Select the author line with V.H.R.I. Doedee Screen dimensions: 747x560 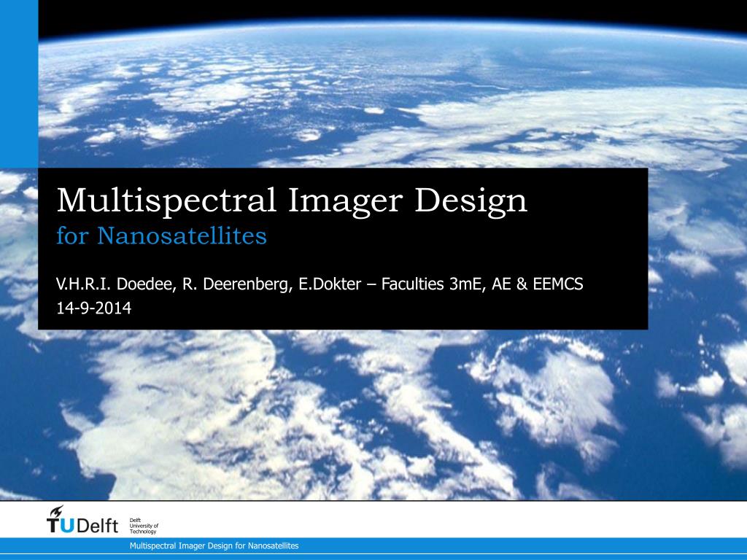[x=321, y=284]
